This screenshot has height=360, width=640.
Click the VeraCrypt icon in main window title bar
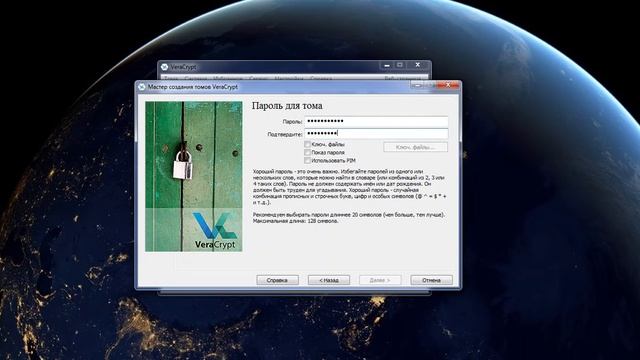(164, 67)
